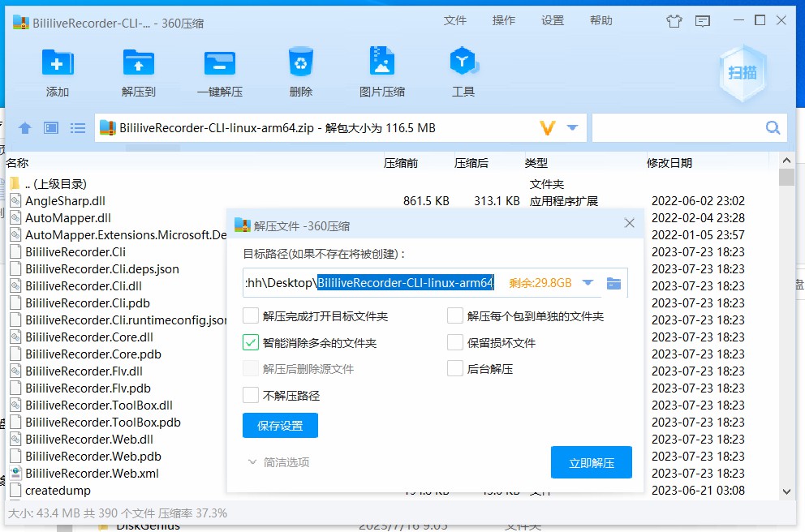Screen dimensions: 805x532
Task: Enable 解压每个包到单独的文件夹 checkbox
Action: click(x=455, y=315)
